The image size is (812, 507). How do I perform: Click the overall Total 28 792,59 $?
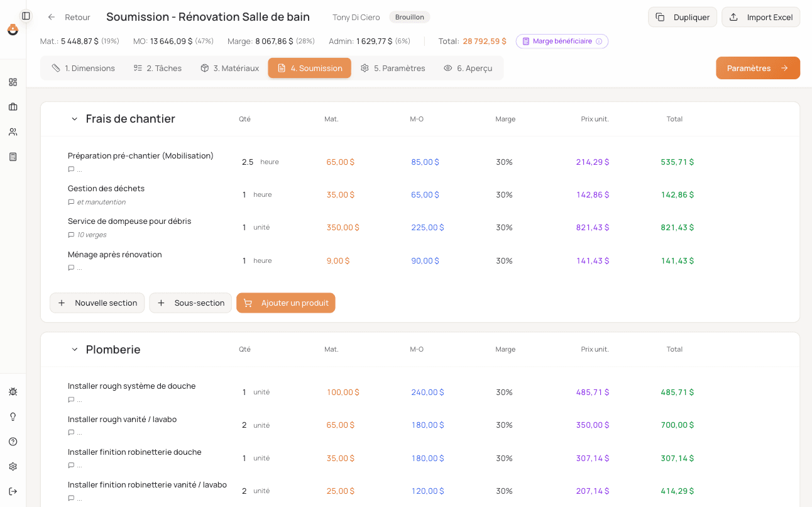[x=484, y=42]
